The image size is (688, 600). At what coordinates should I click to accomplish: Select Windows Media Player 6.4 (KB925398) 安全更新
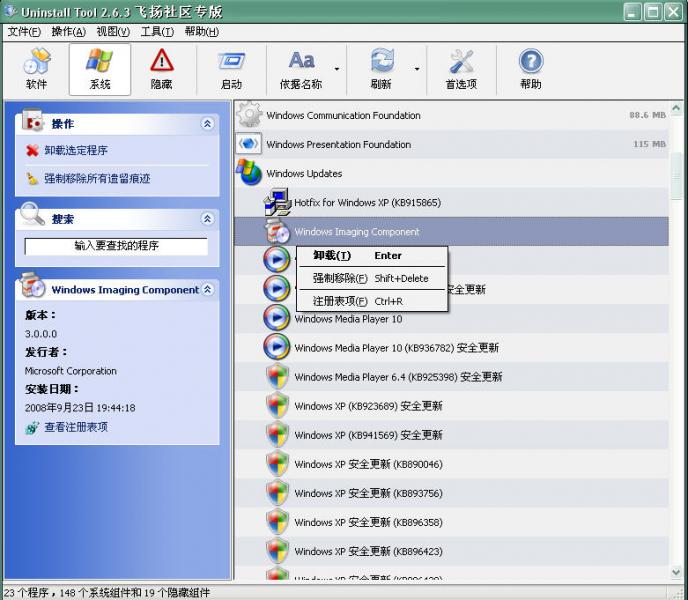(x=452, y=376)
